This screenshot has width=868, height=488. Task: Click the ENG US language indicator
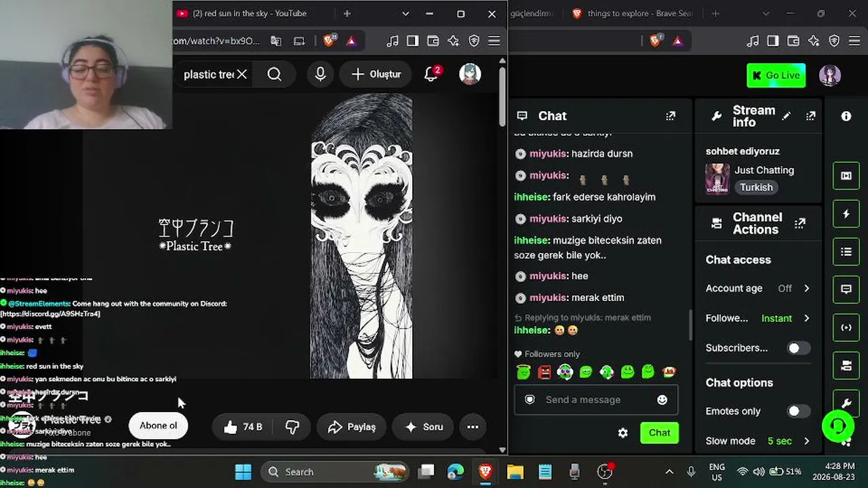717,472
